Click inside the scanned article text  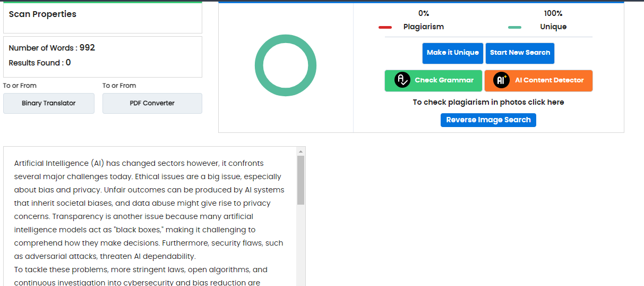(149, 216)
